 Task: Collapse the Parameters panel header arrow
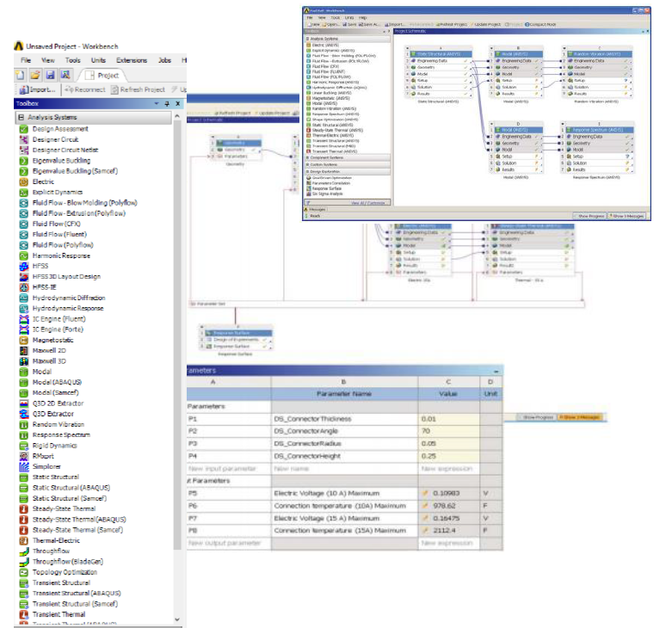(x=496, y=372)
